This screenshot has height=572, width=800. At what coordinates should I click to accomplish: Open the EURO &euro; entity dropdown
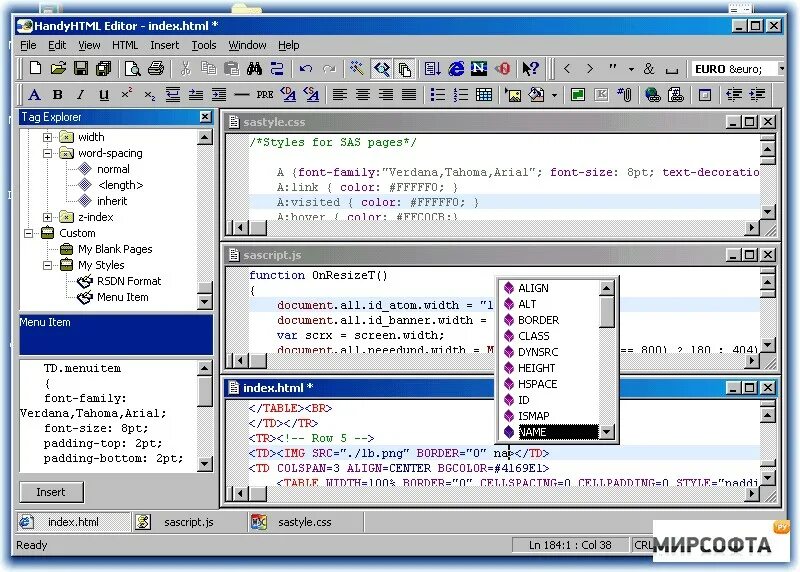coord(781,68)
